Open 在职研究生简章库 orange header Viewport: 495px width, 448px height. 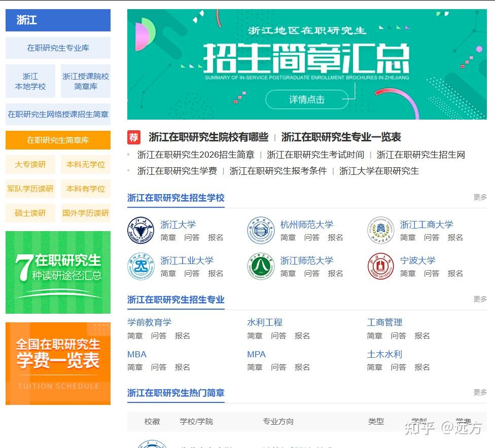click(x=58, y=140)
